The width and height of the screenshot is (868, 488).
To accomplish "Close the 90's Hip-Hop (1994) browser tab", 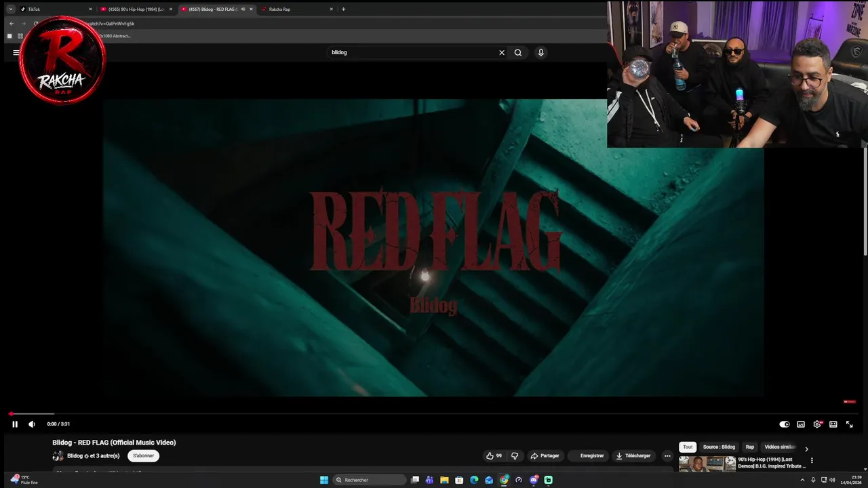I will click(x=171, y=9).
